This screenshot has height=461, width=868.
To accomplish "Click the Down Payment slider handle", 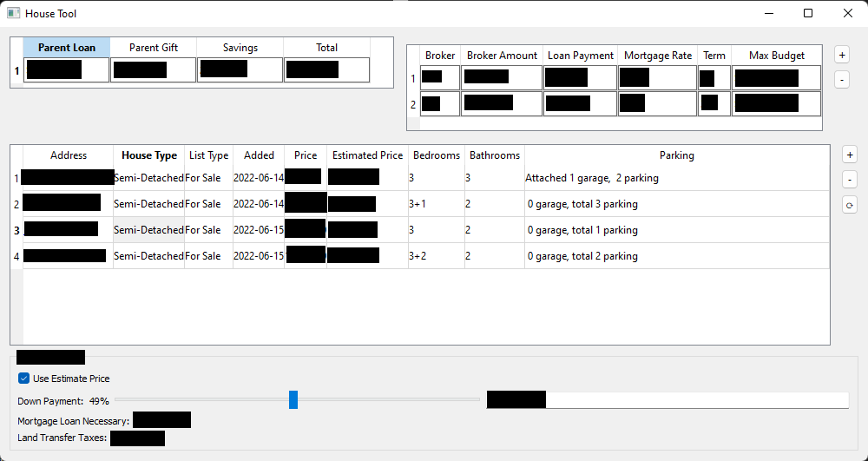I will coord(293,400).
